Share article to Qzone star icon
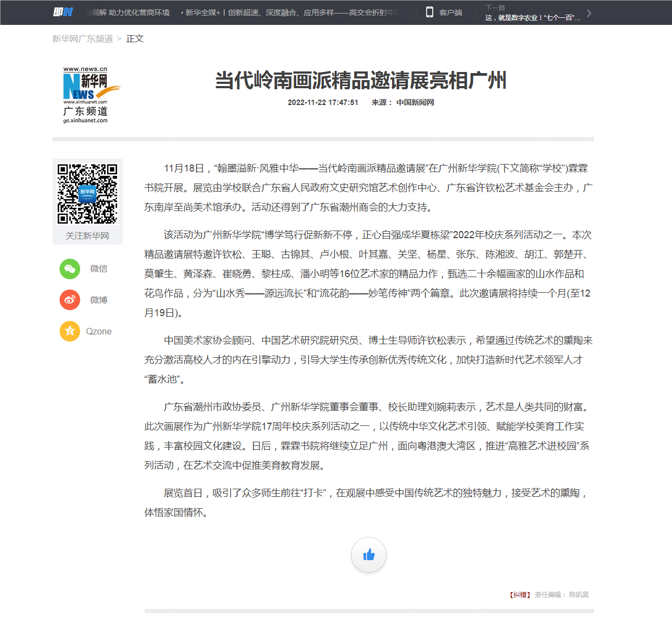 [x=70, y=331]
